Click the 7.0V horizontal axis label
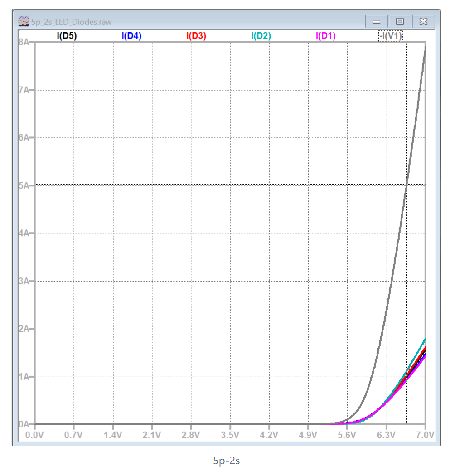 (x=425, y=435)
